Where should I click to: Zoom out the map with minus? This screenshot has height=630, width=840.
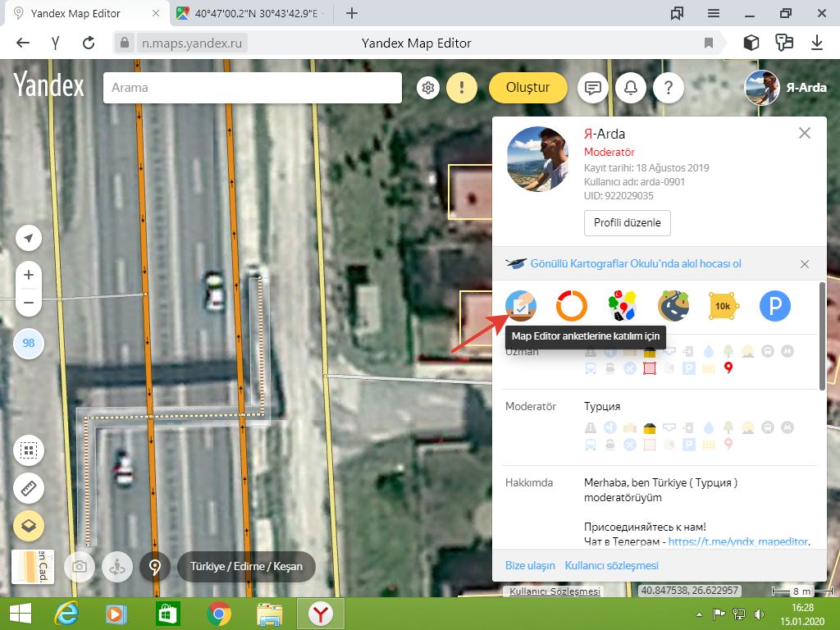(29, 303)
